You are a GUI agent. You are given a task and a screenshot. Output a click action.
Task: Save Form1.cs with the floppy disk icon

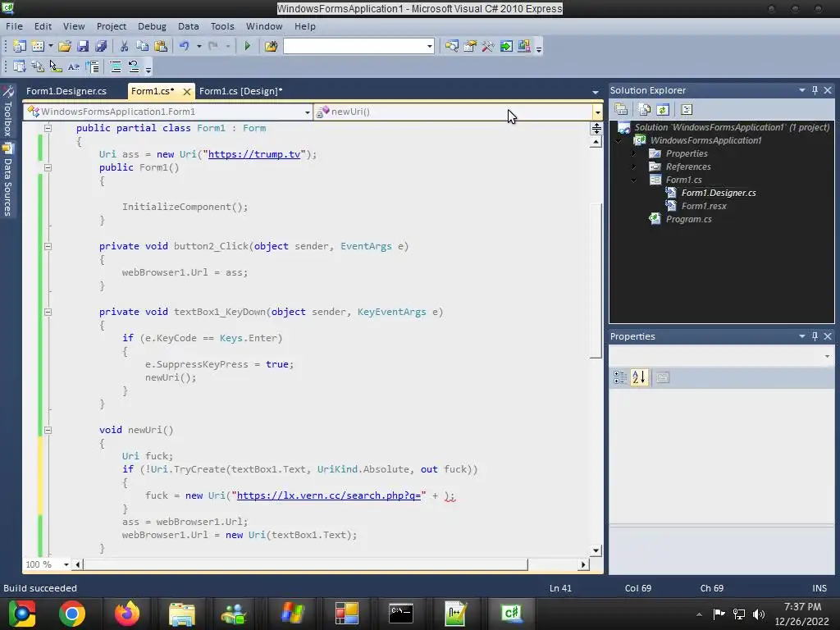[83, 46]
